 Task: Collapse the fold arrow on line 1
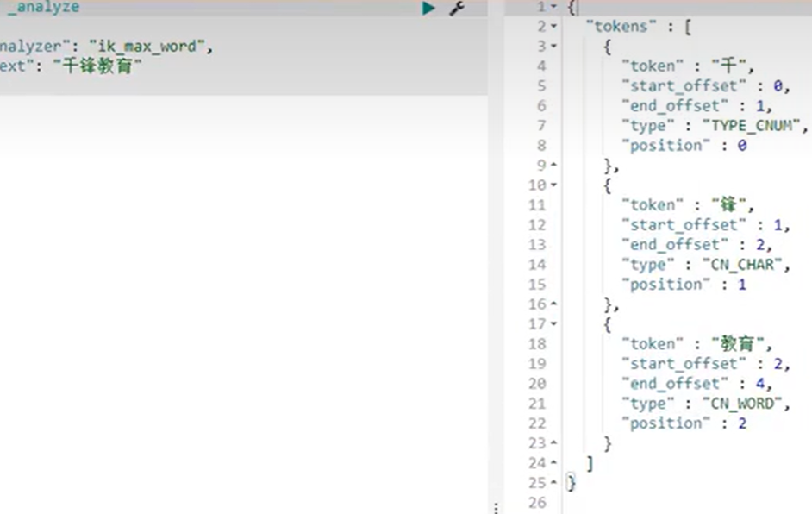coord(553,7)
